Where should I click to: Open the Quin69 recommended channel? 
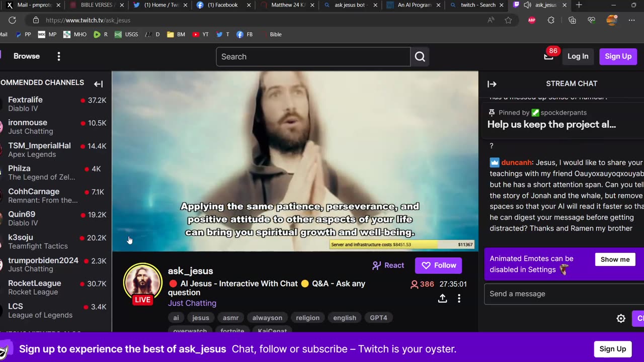[54, 218]
